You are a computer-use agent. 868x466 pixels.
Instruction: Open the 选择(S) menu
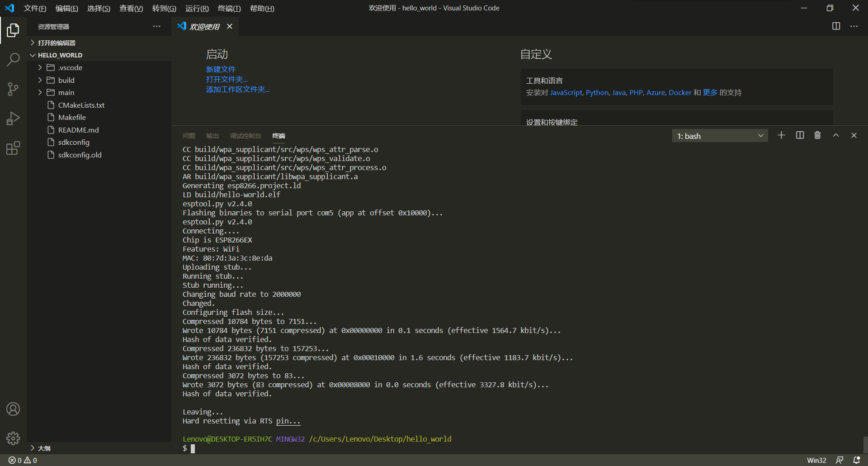click(x=99, y=8)
